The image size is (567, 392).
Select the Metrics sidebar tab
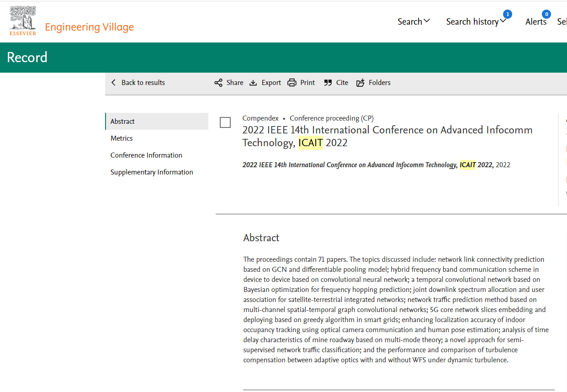coord(122,138)
